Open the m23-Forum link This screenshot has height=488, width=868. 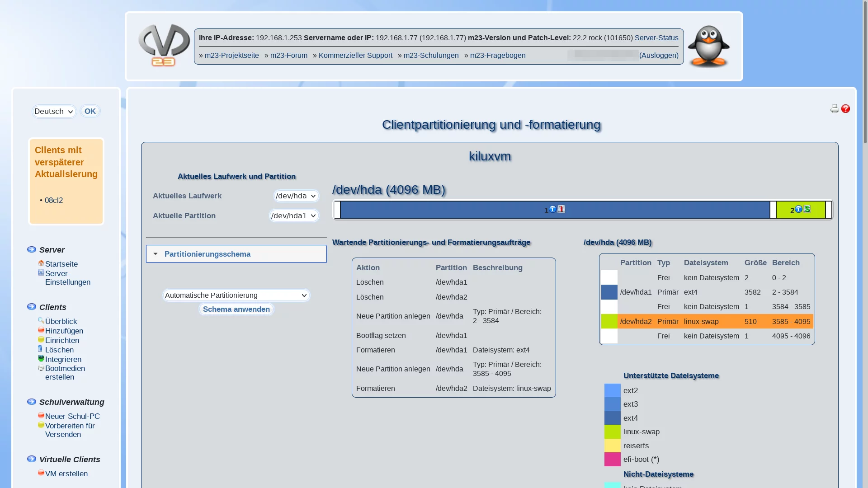point(289,56)
